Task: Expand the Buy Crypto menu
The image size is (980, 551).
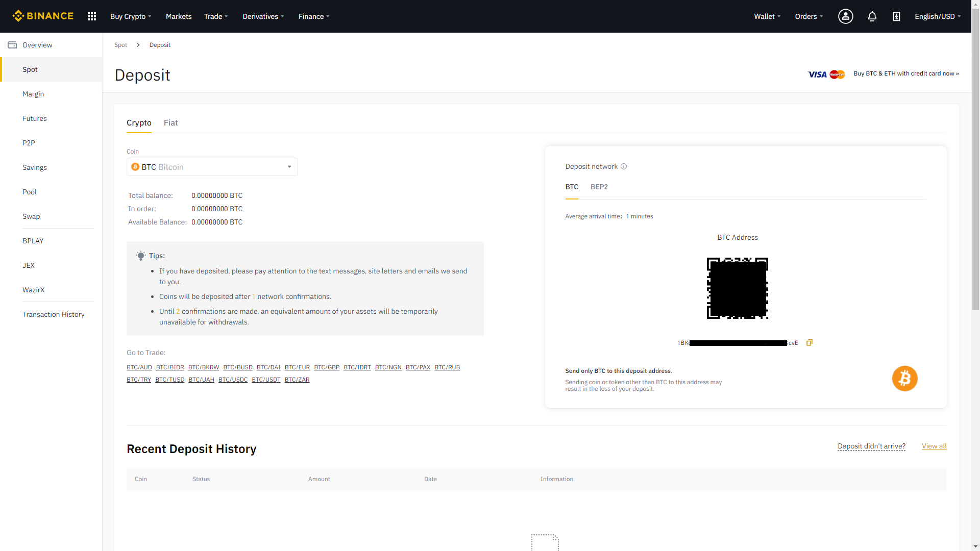Action: 131,16
